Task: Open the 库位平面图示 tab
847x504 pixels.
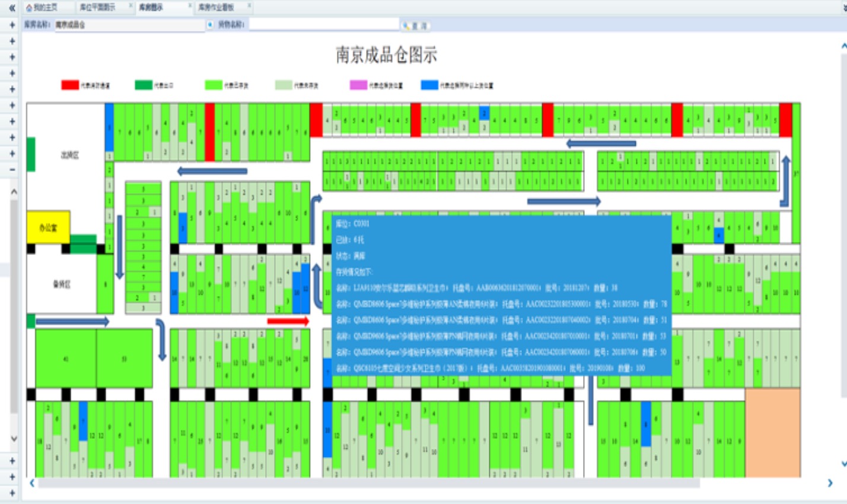Action: tap(98, 8)
